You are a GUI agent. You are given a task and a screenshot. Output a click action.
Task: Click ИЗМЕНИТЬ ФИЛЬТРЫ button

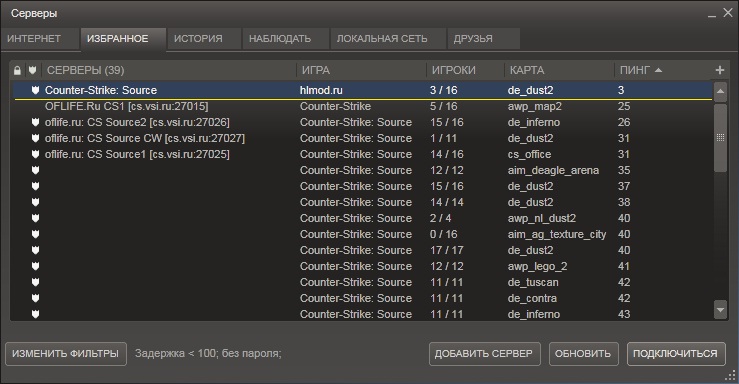(x=66, y=353)
